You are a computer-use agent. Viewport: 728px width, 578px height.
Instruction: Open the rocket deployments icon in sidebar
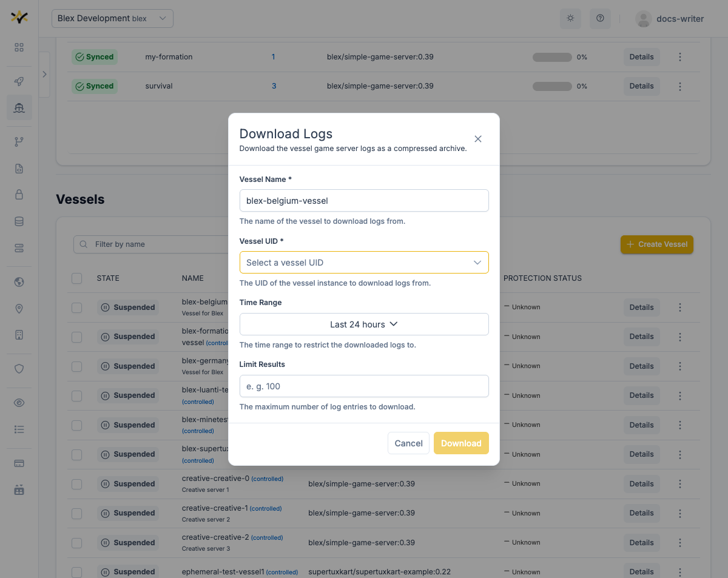19,82
